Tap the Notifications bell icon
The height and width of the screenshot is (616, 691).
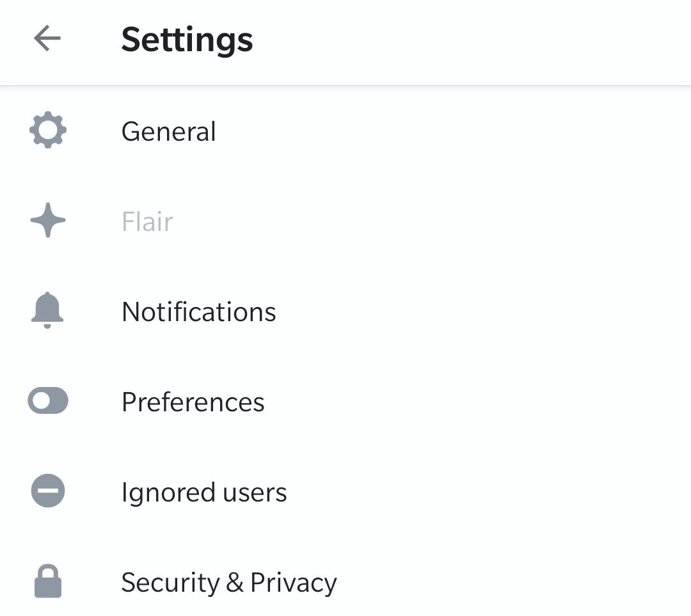[x=47, y=310]
